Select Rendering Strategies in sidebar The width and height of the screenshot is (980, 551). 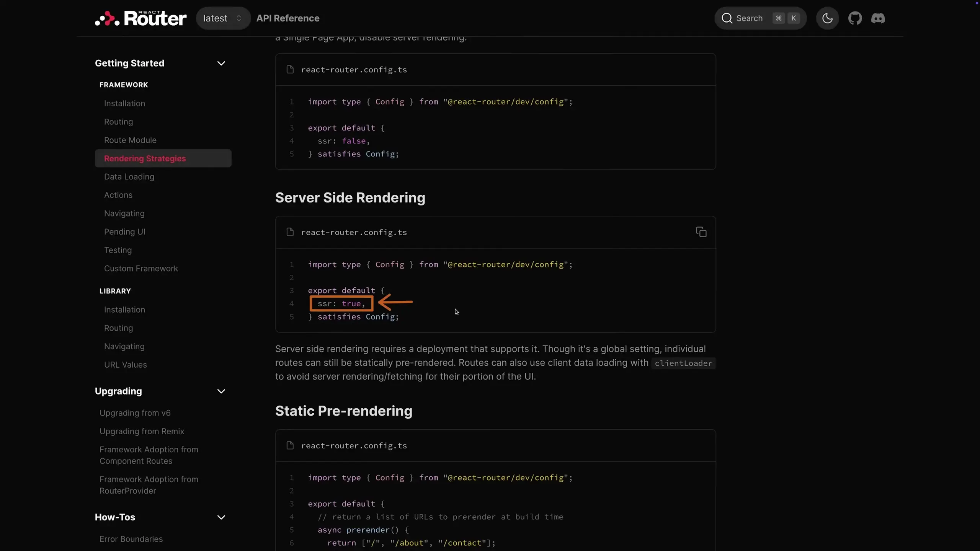[163, 158]
